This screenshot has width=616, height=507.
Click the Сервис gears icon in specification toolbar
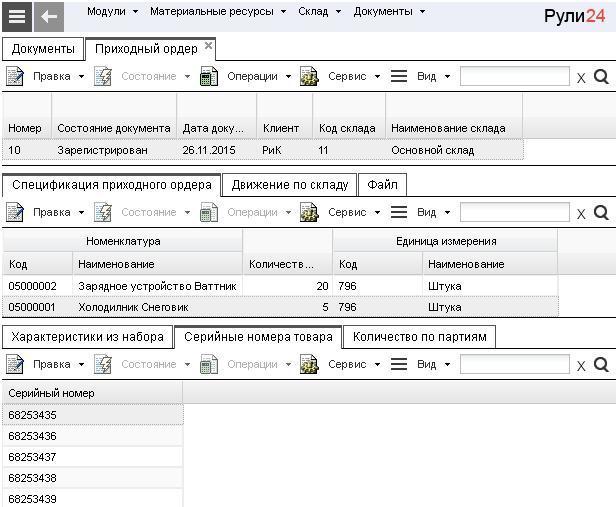(x=309, y=212)
